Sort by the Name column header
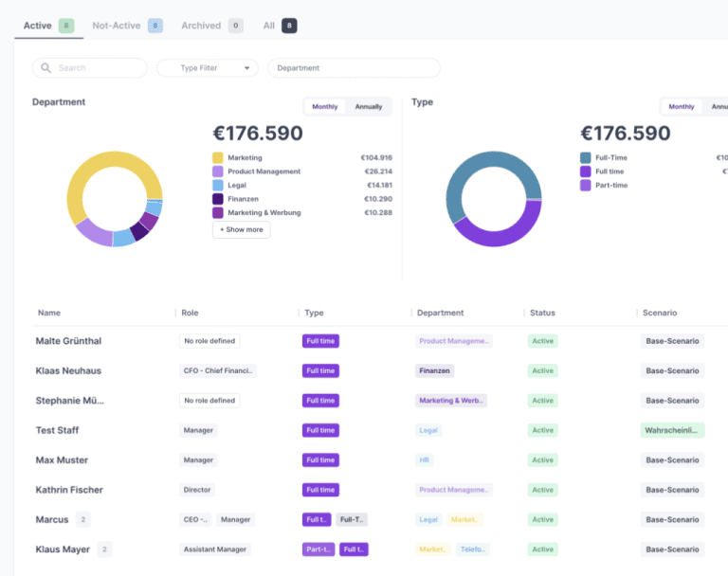This screenshot has height=576, width=728. coord(49,313)
